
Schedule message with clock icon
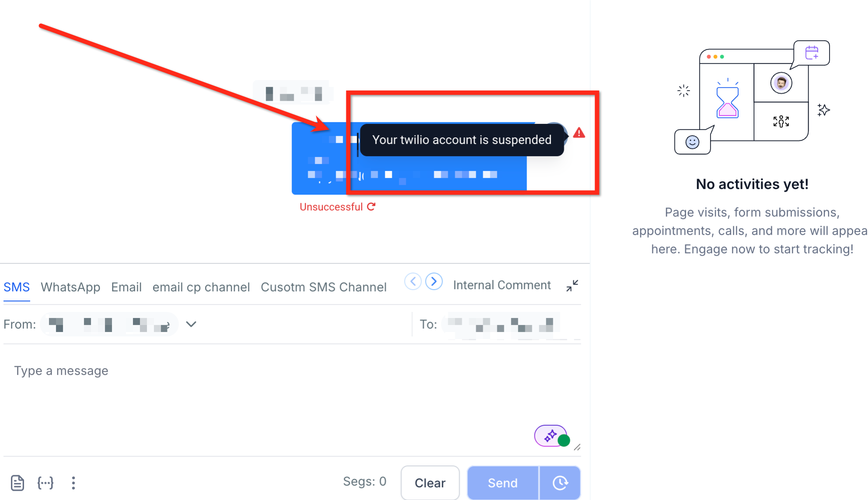click(560, 483)
